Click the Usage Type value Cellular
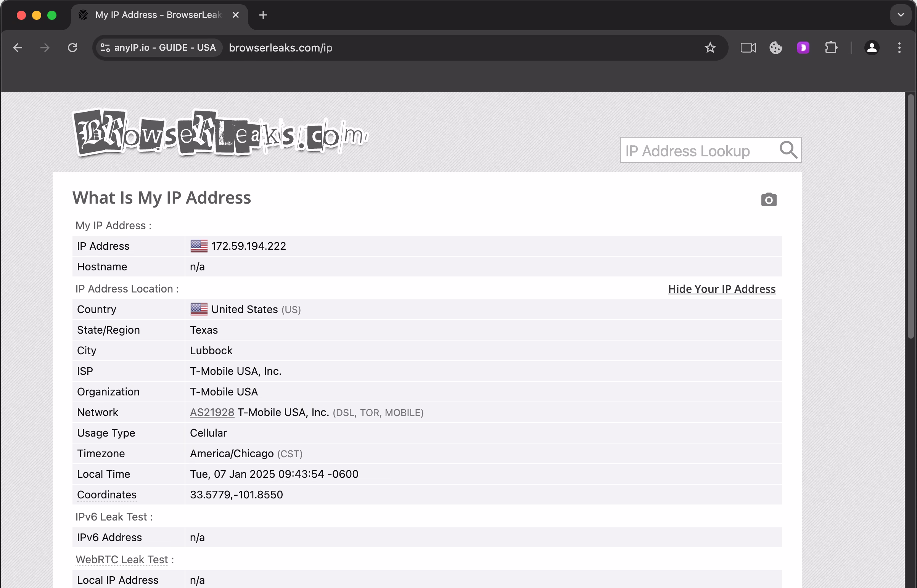Viewport: 917px width, 588px height. click(x=209, y=433)
